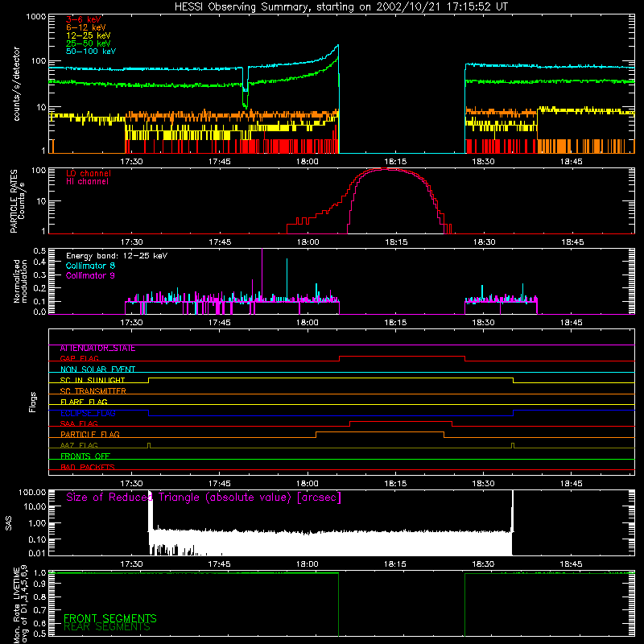Viewport: 644px width, 644px height.
Task: Select the 25-50 keV legend label
Action: [x=89, y=43]
